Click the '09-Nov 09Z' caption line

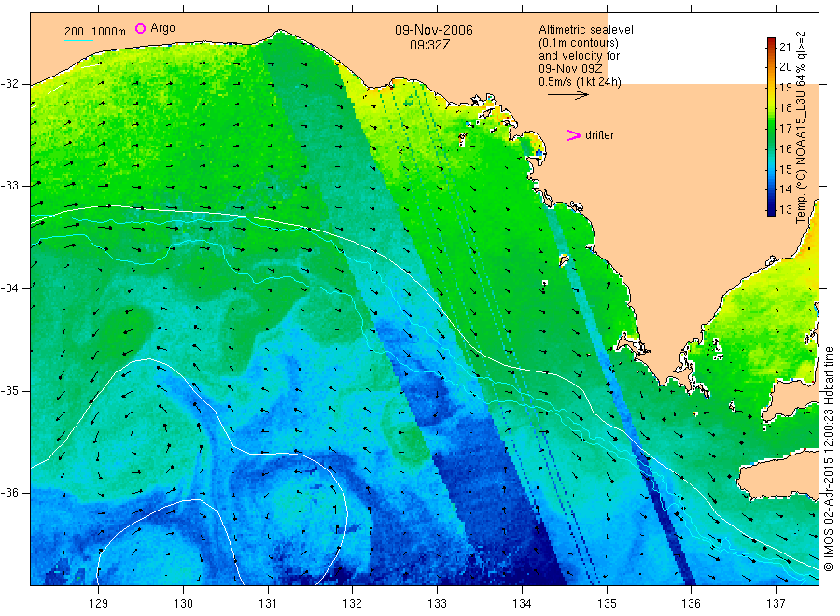point(570,69)
